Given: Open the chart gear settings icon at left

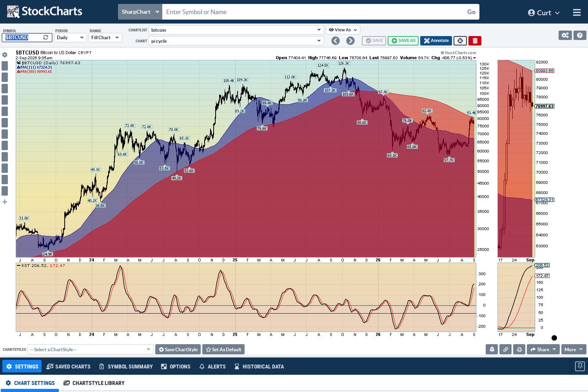Looking at the screenshot, I should pos(5,55).
